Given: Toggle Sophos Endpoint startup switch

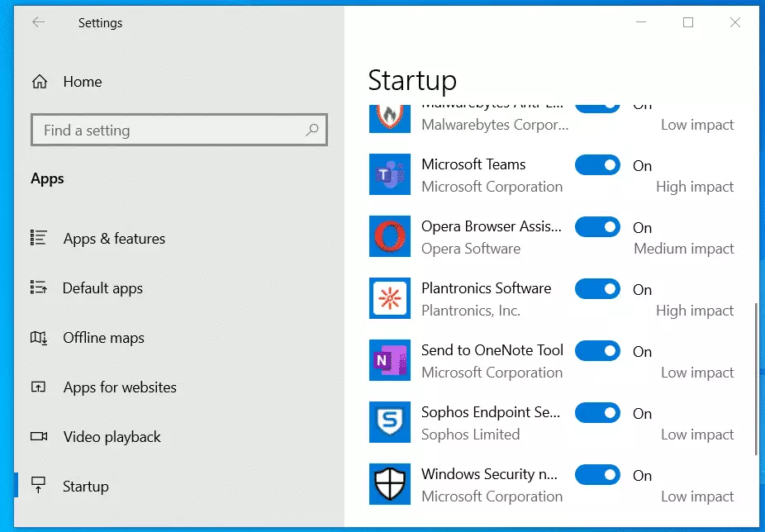Looking at the screenshot, I should click(597, 413).
